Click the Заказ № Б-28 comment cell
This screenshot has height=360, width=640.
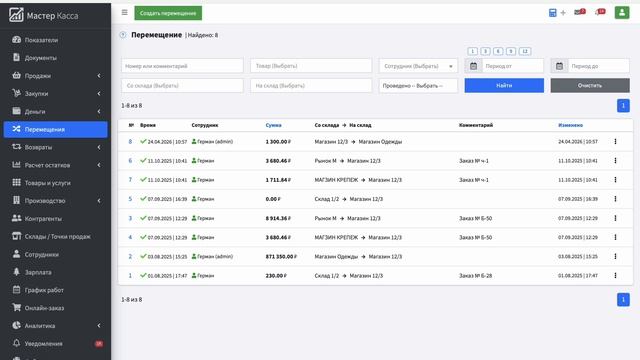coord(475,276)
